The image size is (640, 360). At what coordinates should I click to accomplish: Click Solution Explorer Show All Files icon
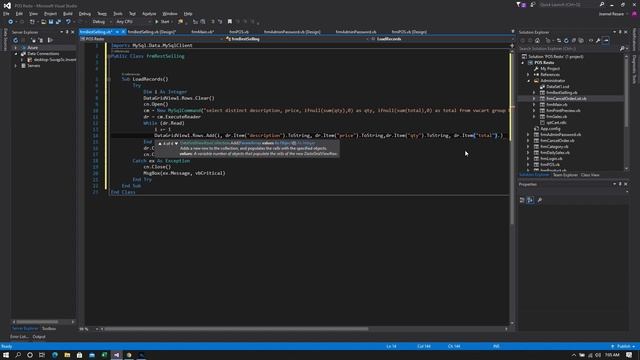(x=581, y=41)
